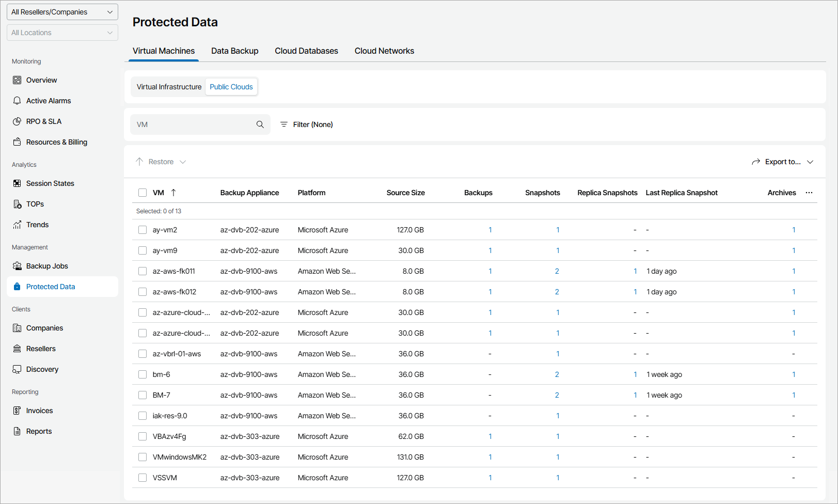Open Trends chart icon in sidebar
The image size is (838, 504).
coord(17,225)
